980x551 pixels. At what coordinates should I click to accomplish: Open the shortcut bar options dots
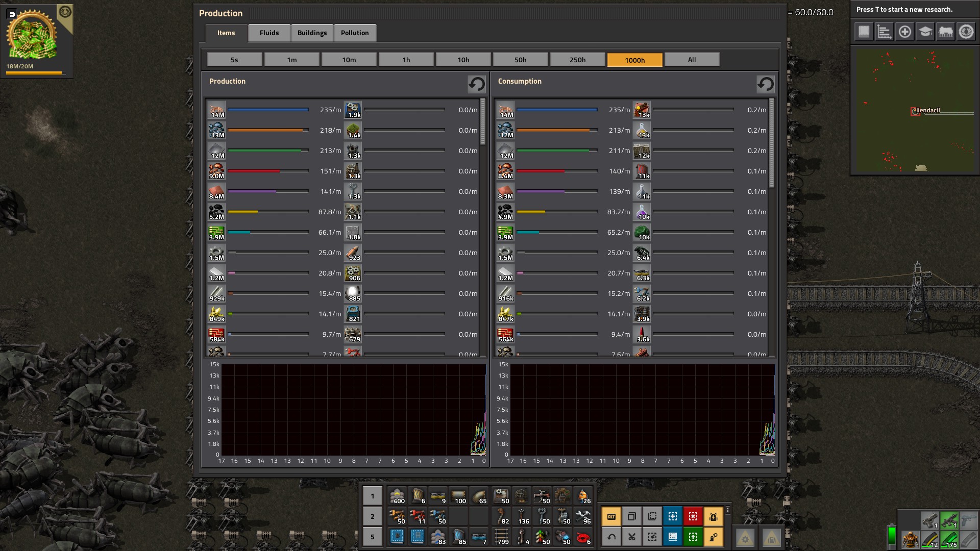tap(728, 510)
